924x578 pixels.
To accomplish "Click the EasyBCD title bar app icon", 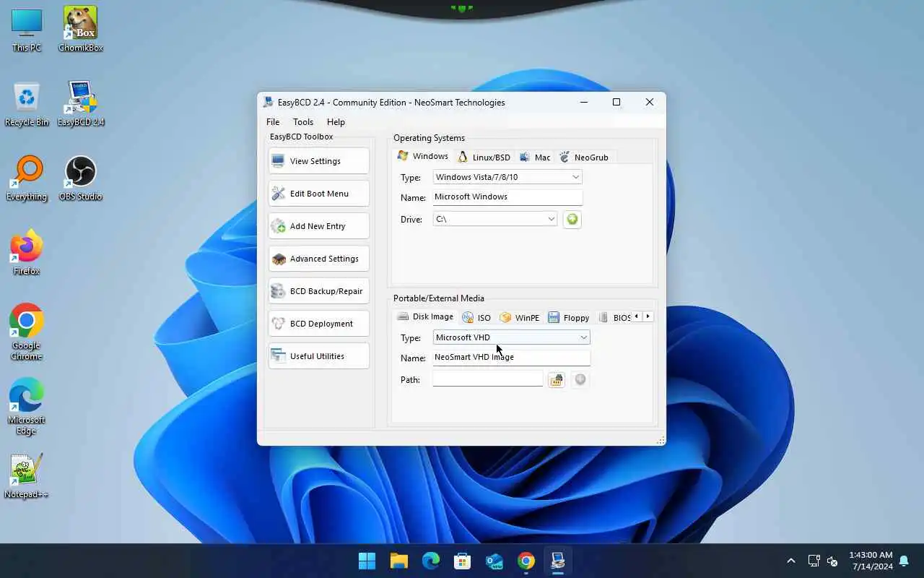I will [269, 103].
